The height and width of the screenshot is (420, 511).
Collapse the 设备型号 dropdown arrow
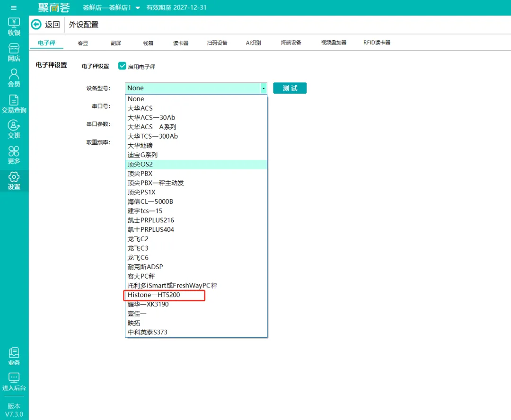point(264,88)
